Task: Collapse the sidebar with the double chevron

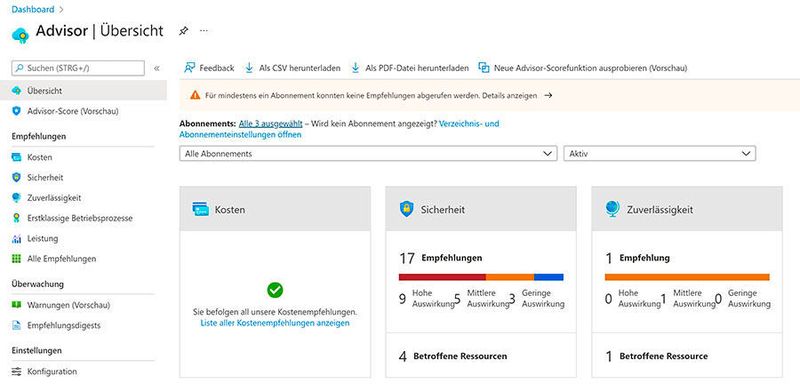Action: coord(157,68)
